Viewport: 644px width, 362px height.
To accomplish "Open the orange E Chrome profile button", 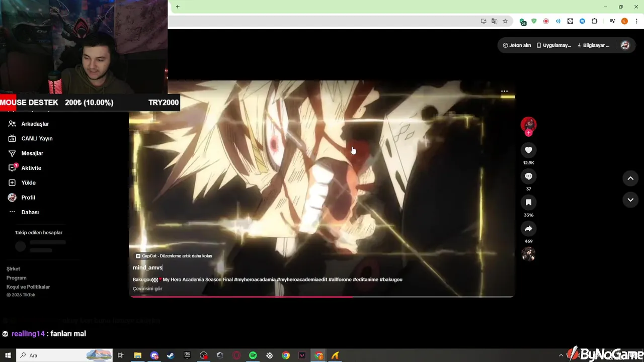I will coord(624,21).
